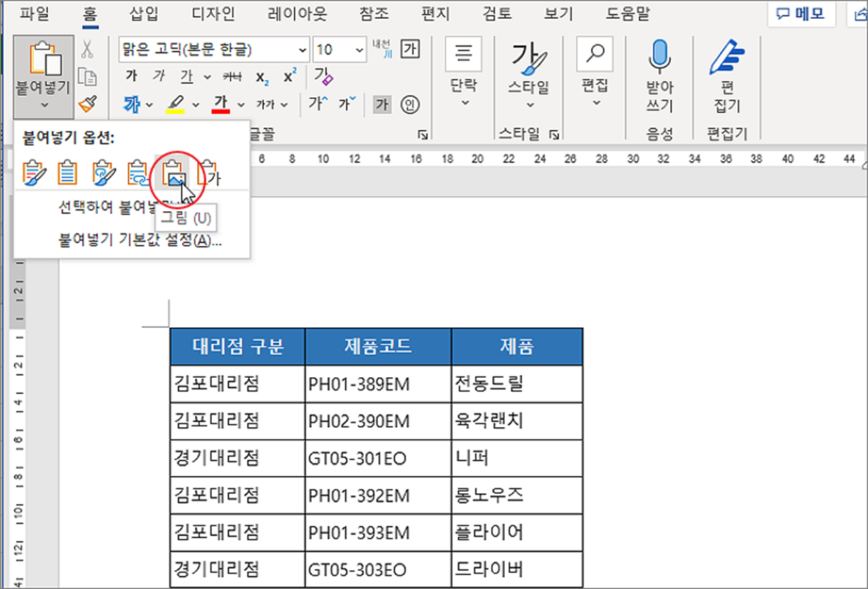Click the Cut scissors icon

pyautogui.click(x=87, y=49)
